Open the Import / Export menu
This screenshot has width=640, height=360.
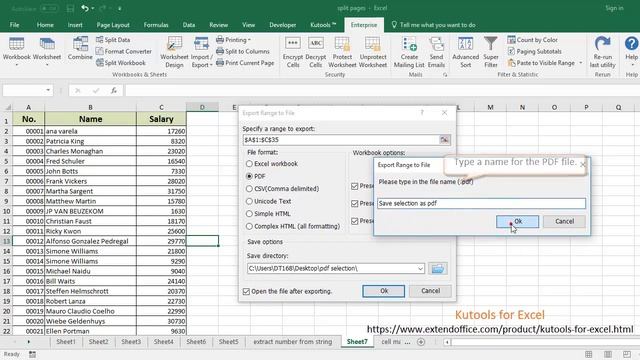point(202,52)
